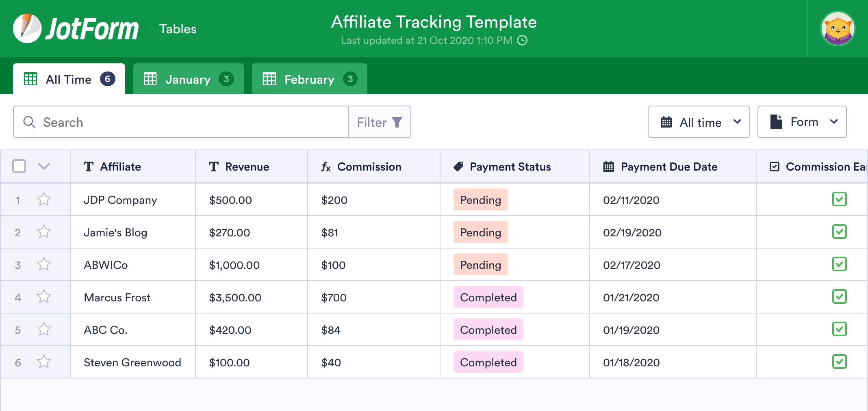This screenshot has width=868, height=411.
Task: Click the fx icon on Commission column
Action: tap(326, 167)
